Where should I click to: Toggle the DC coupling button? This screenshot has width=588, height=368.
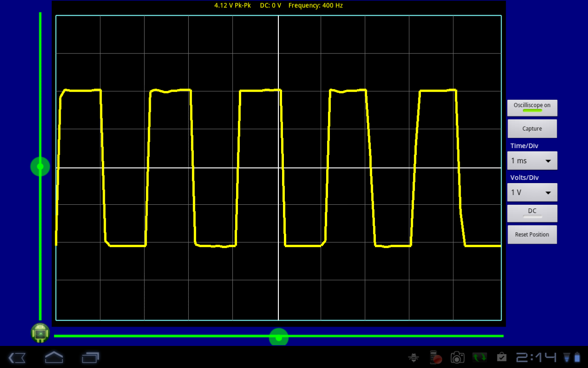click(x=532, y=213)
